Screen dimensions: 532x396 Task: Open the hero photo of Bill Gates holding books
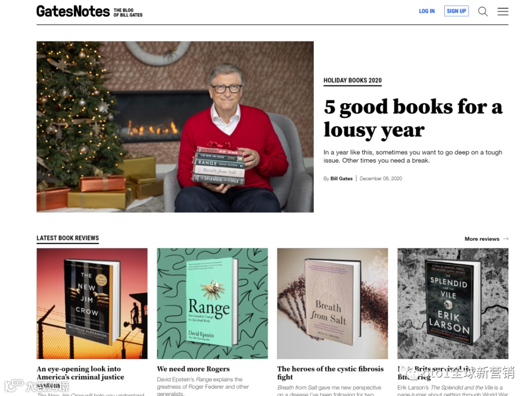tap(175, 127)
